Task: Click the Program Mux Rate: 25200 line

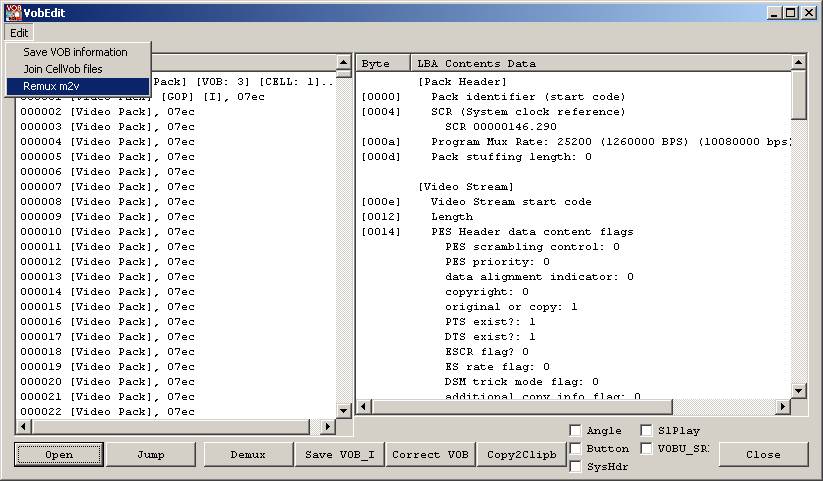Action: pyautogui.click(x=611, y=142)
